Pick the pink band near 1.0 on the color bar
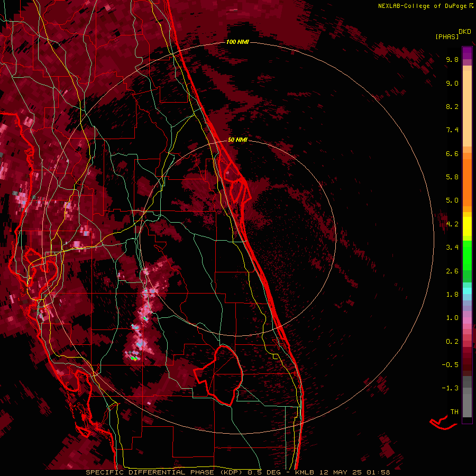Screen dimensions: 476x476 click(x=467, y=321)
